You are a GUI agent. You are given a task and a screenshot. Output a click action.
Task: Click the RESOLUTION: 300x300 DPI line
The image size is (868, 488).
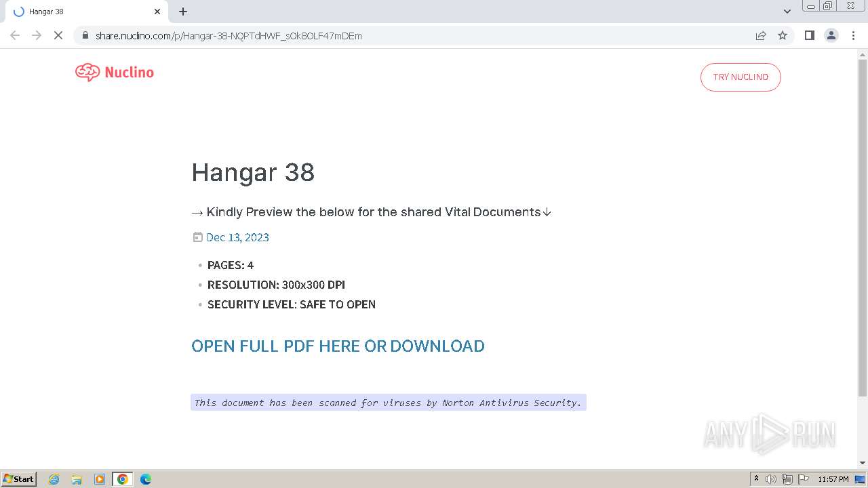pos(276,285)
